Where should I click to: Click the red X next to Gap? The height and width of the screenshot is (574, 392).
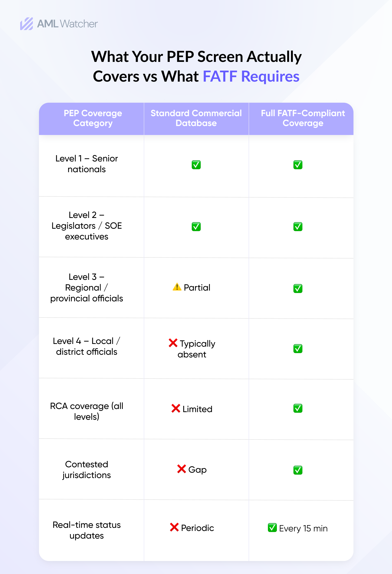(181, 469)
